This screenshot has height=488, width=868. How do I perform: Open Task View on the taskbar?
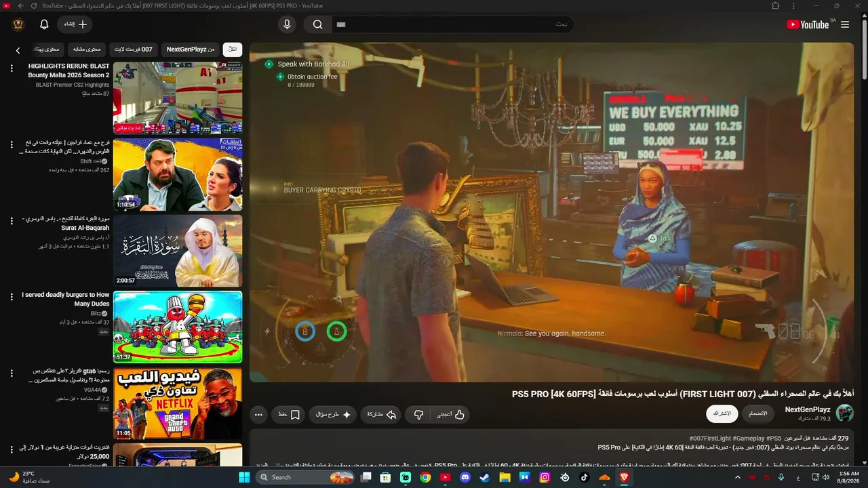[366, 477]
